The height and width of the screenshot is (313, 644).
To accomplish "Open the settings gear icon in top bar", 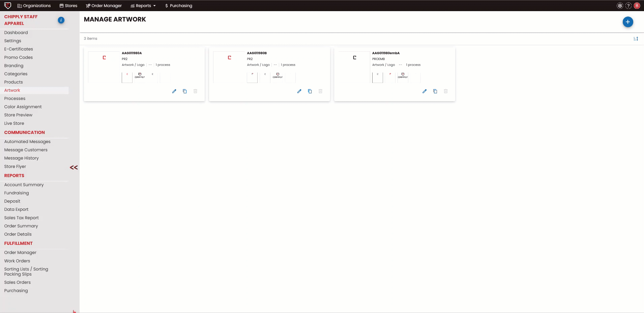I will [x=620, y=6].
